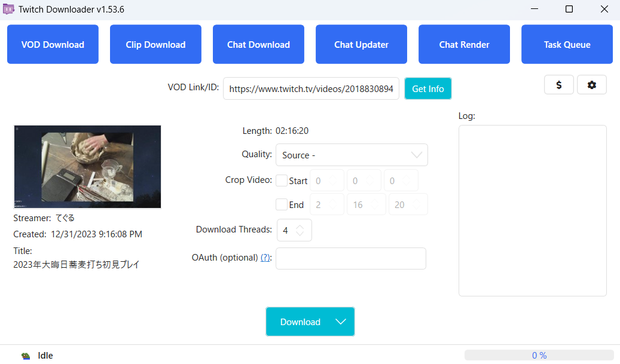Enable the Crop Video End checkbox
This screenshot has width=620, height=364.
point(282,204)
